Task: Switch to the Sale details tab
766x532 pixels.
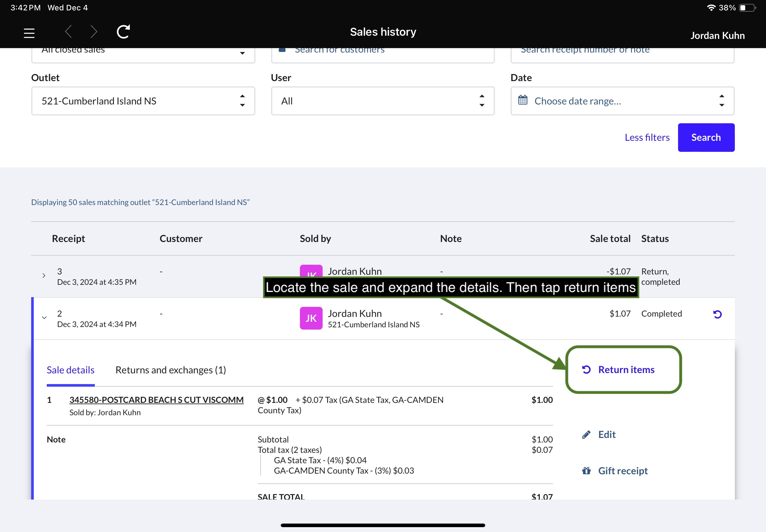Action: (70, 370)
